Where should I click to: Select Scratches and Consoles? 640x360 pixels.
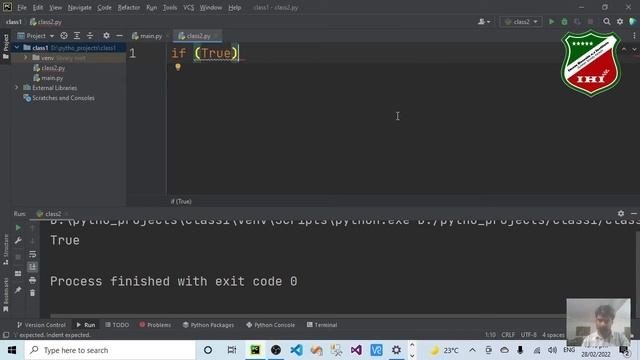(x=59, y=98)
